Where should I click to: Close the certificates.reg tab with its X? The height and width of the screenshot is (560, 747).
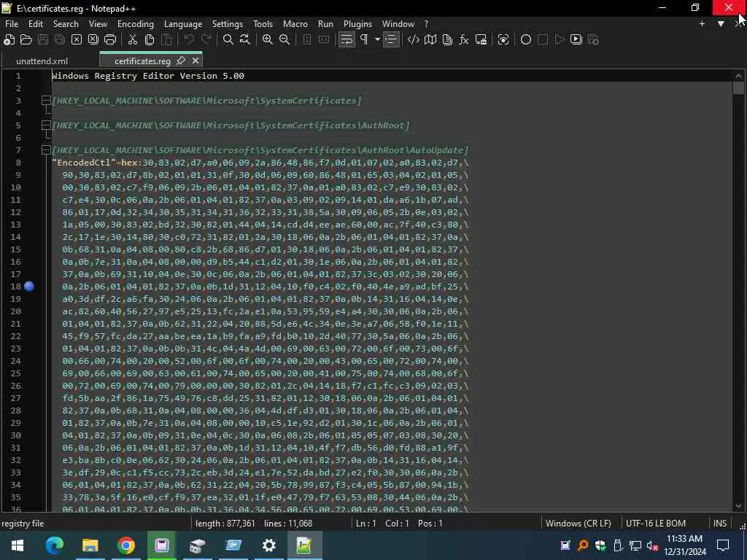[x=196, y=61]
